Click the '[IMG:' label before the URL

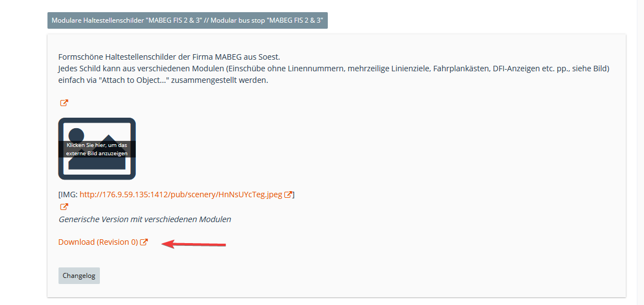[x=68, y=194]
